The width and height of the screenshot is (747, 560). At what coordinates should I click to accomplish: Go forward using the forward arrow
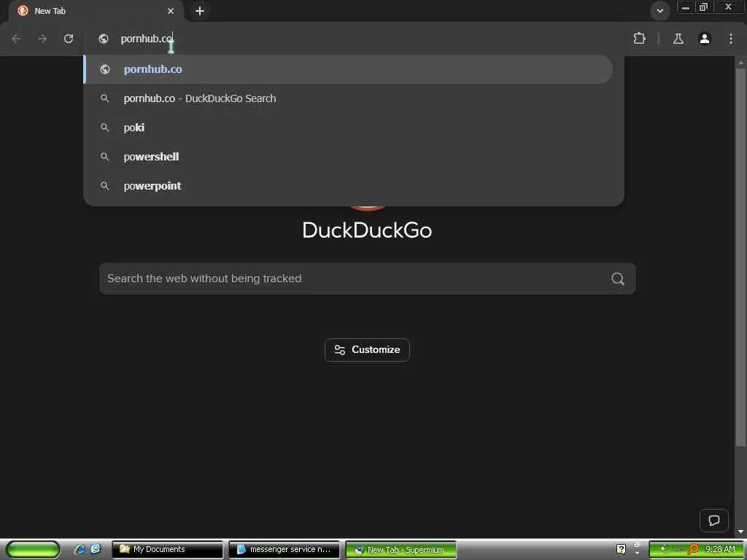[42, 39]
